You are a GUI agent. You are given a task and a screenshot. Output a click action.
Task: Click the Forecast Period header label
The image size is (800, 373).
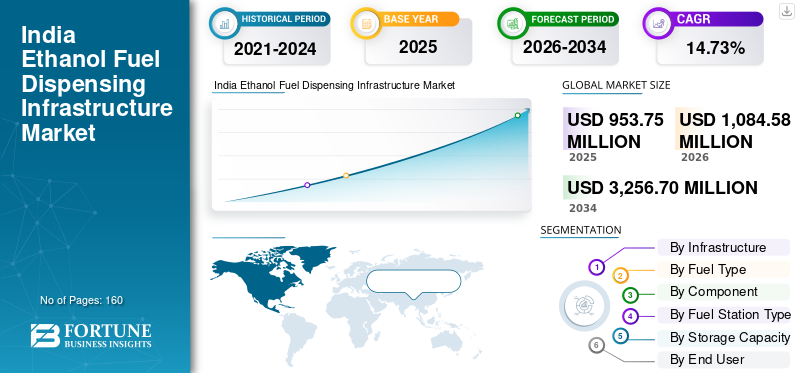tap(572, 19)
